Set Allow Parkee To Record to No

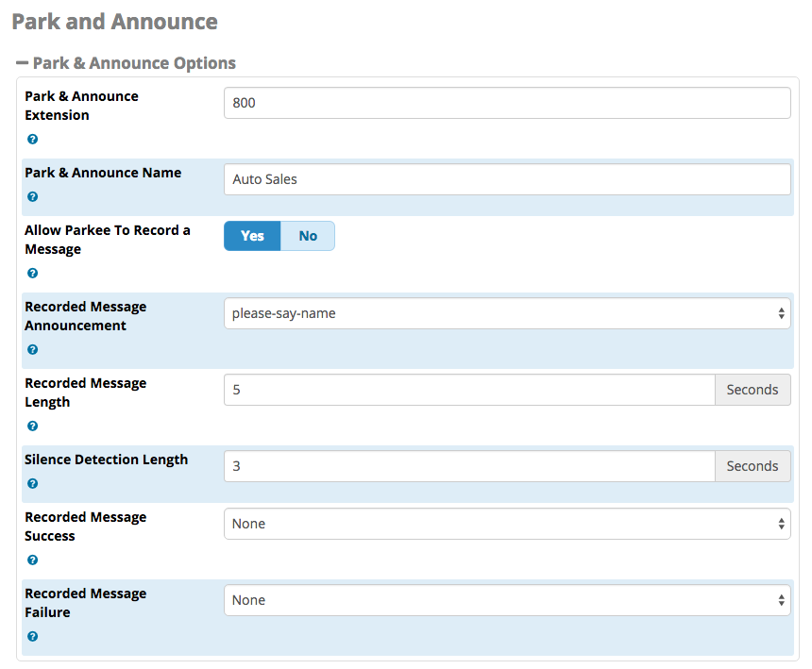(308, 236)
